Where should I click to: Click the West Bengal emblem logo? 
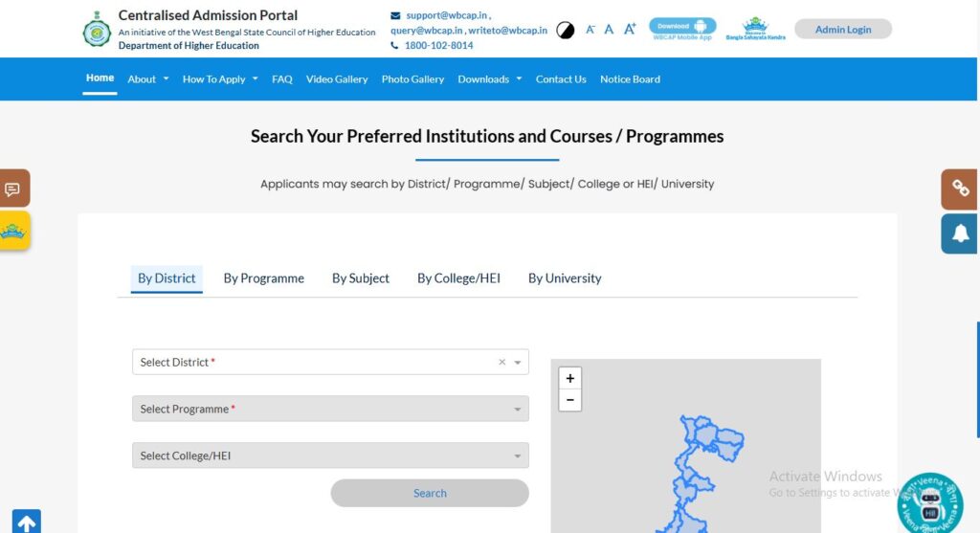point(97,29)
